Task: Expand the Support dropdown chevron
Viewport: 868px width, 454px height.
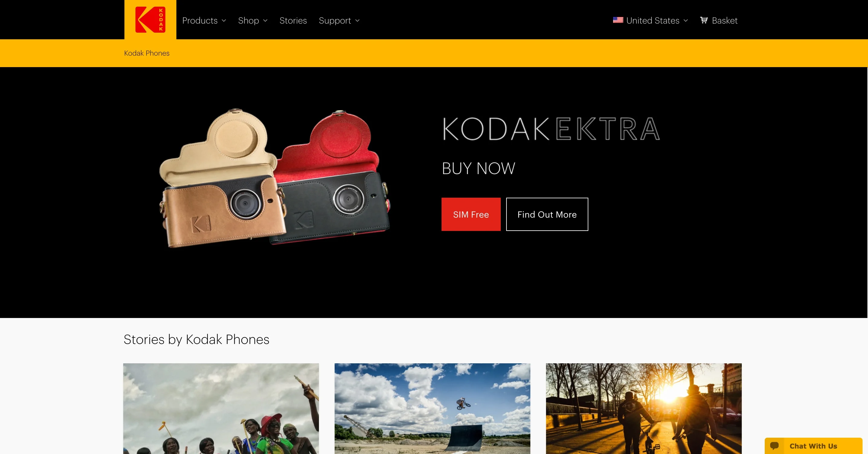Action: [358, 21]
